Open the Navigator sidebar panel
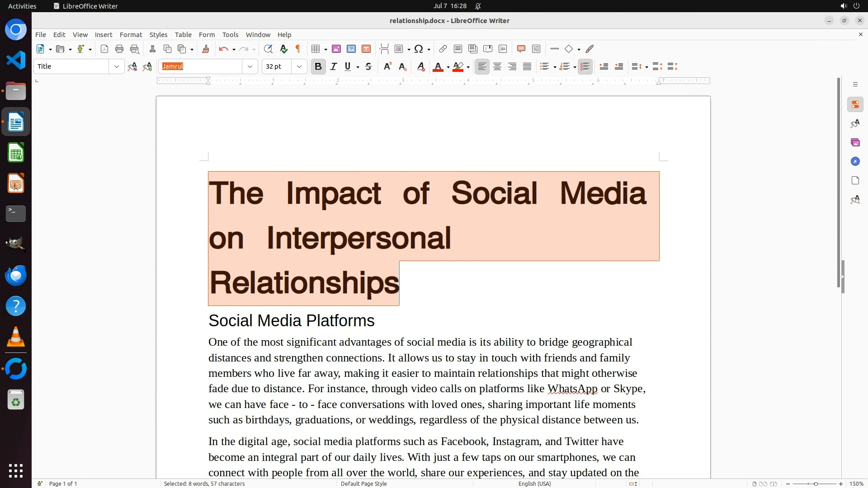Screen dimensions: 868x488 click(855, 162)
